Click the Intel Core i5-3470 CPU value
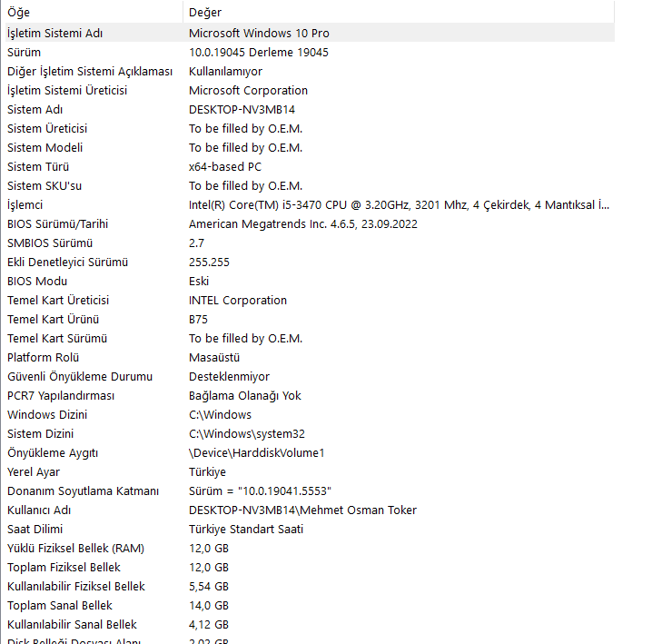 pos(399,205)
